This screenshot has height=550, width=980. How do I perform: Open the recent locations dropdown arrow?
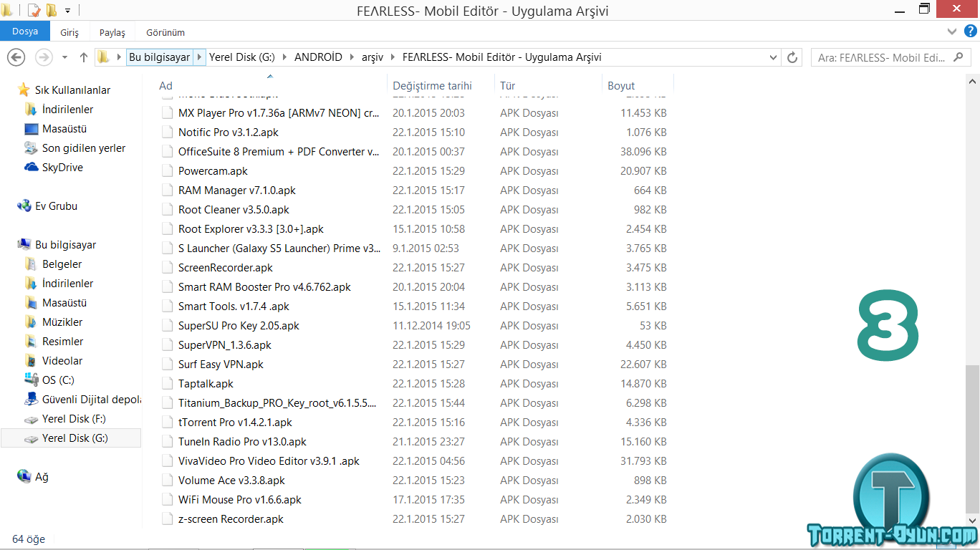click(x=64, y=57)
